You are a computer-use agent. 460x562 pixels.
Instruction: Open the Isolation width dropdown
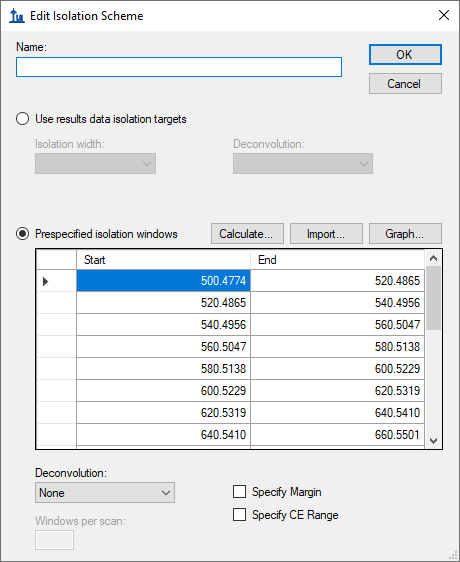[x=95, y=164]
